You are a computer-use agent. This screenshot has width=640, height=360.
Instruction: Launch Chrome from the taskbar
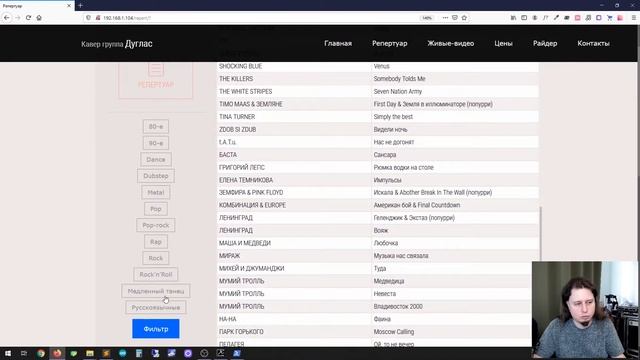pos(40,353)
